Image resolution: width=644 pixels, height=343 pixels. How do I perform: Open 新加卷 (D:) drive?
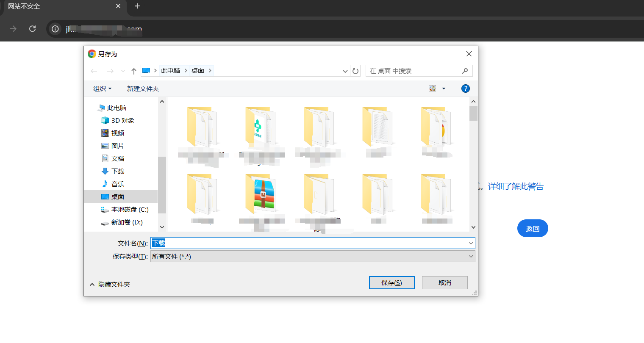(x=122, y=222)
